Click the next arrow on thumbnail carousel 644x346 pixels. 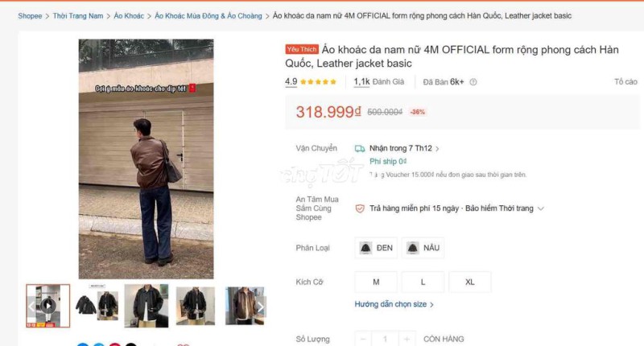259,307
